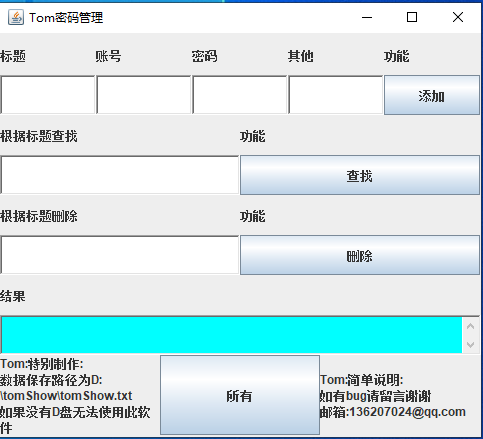483x439 pixels.
Task: Click the cyan results text area
Action: pos(232,335)
